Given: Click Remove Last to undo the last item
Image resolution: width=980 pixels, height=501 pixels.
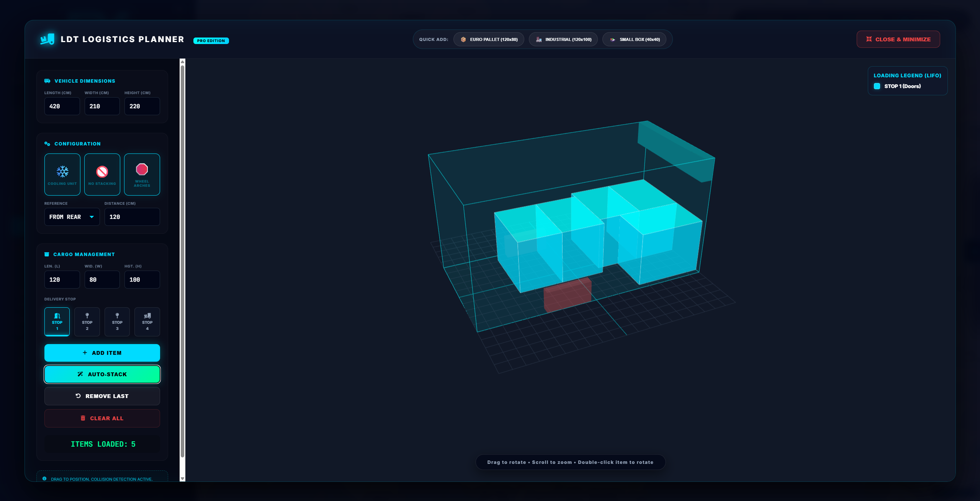Looking at the screenshot, I should [102, 396].
